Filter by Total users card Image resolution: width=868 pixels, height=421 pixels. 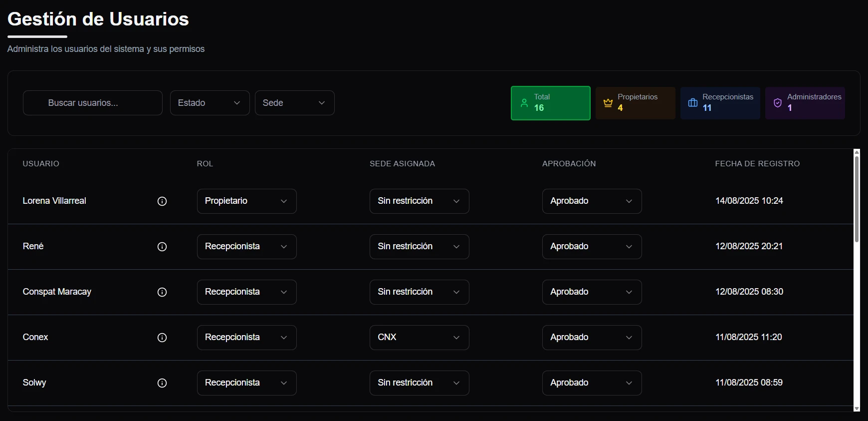[551, 103]
